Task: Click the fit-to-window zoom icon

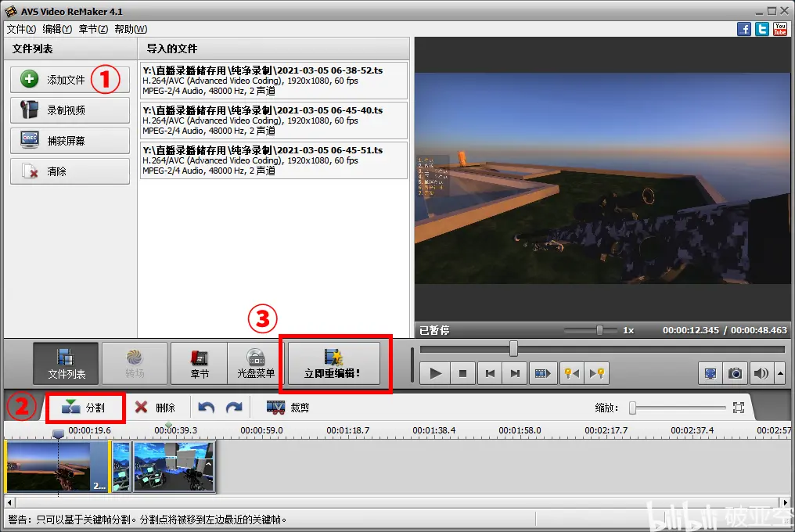Action: pyautogui.click(x=739, y=408)
